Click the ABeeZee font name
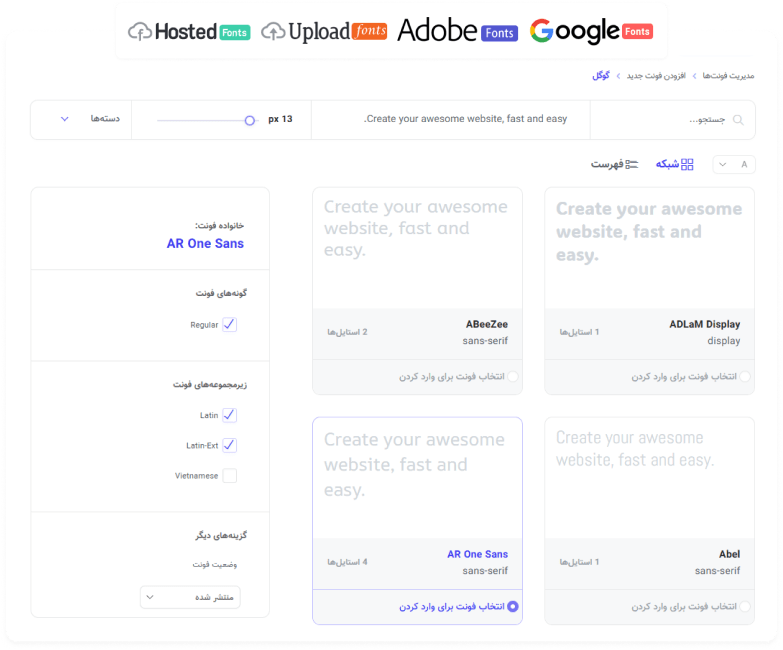Screen dimensions: 783x650 click(487, 324)
